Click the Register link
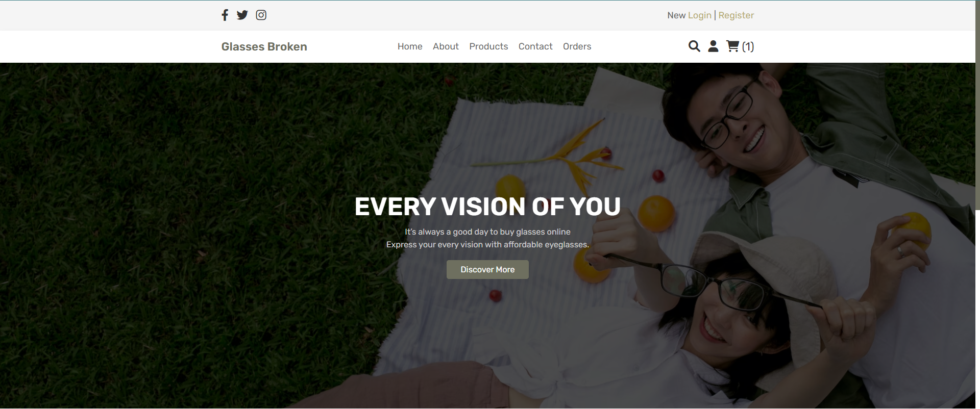This screenshot has height=409, width=980. pos(736,15)
